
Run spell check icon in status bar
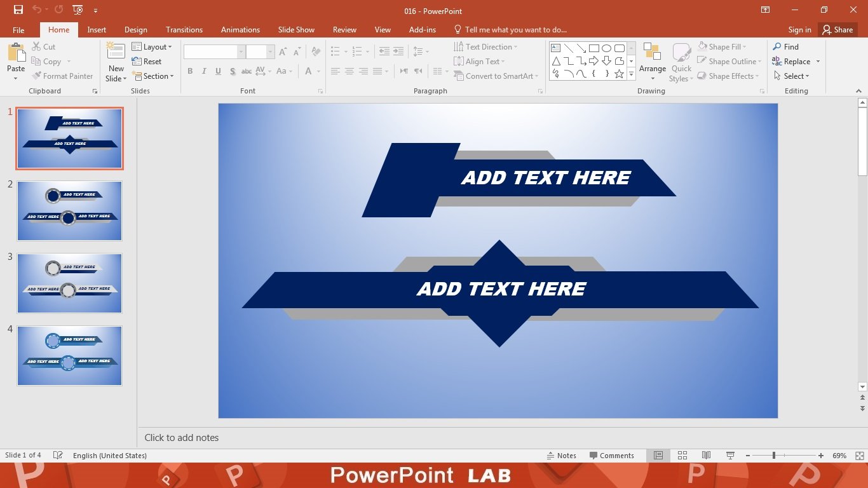click(x=58, y=456)
